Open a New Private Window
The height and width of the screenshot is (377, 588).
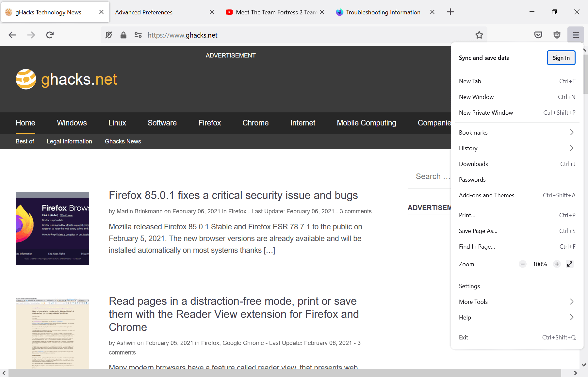pyautogui.click(x=486, y=112)
